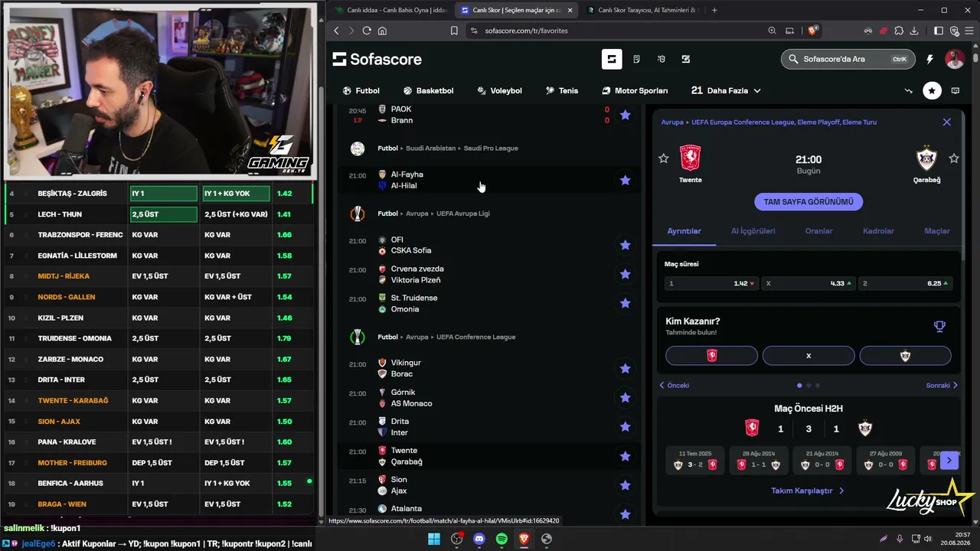Close the Twente–Qarabağ match panel
Image resolution: width=980 pixels, height=551 pixels.
click(946, 122)
